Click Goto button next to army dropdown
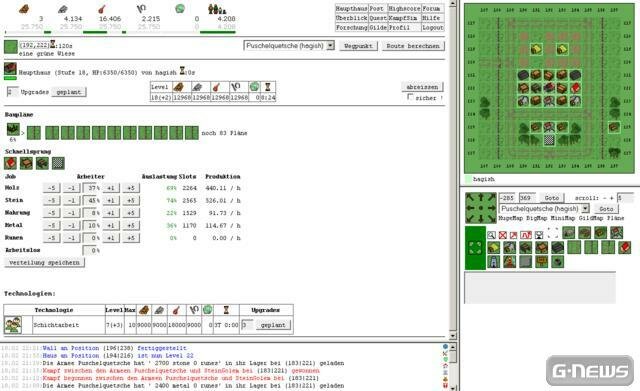 606,209
